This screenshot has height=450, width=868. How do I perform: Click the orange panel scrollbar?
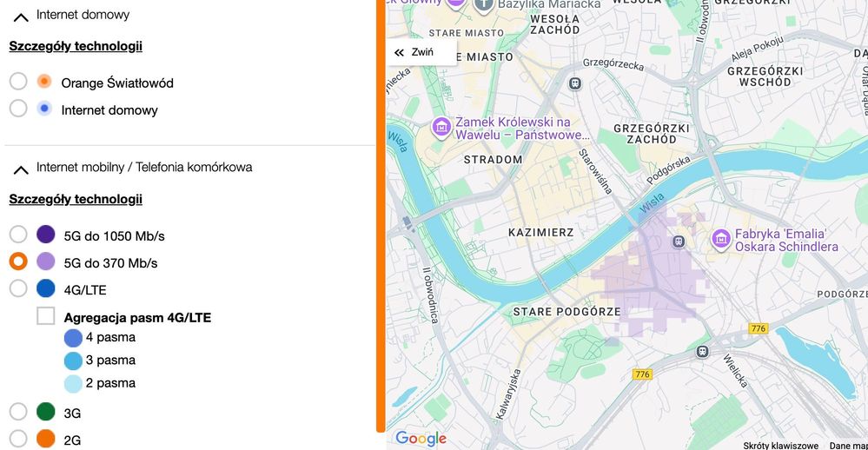381,217
